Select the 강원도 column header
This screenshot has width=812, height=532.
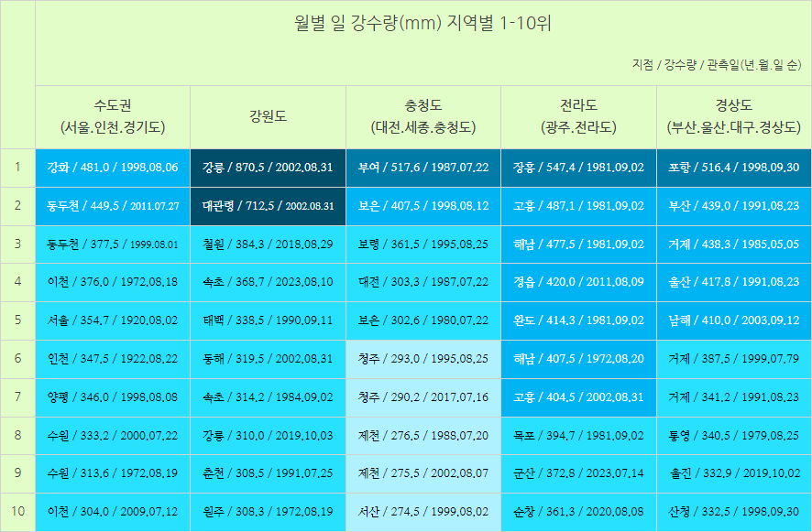pos(268,116)
